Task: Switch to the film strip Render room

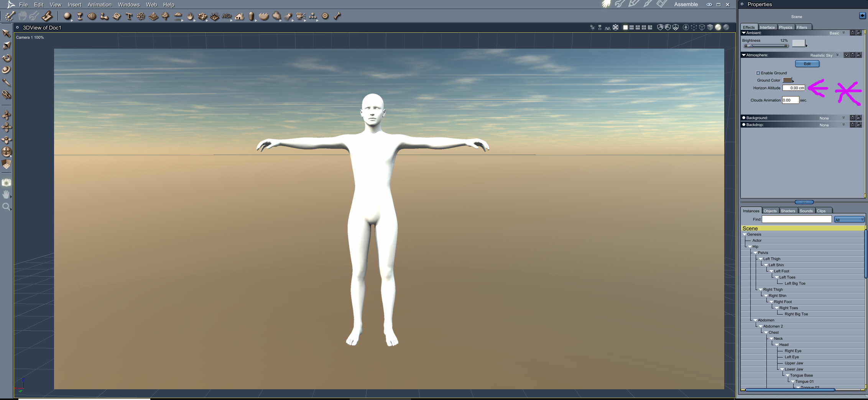Action: [661, 4]
